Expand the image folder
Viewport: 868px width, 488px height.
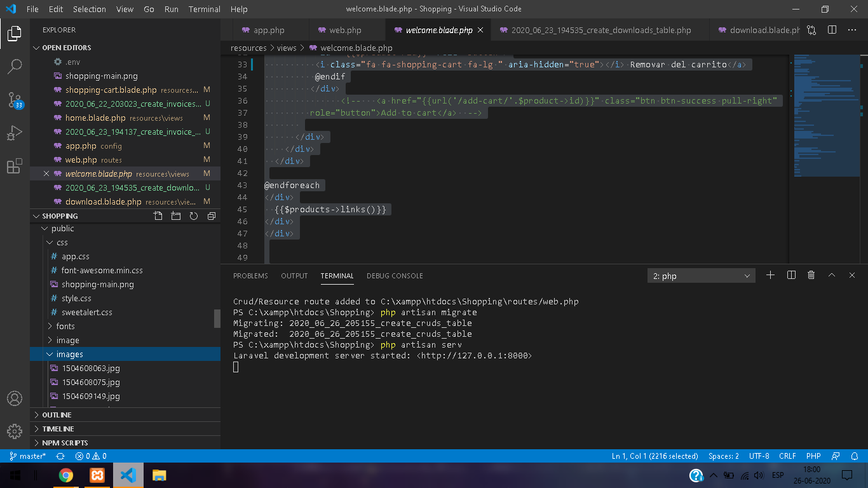[125, 340]
